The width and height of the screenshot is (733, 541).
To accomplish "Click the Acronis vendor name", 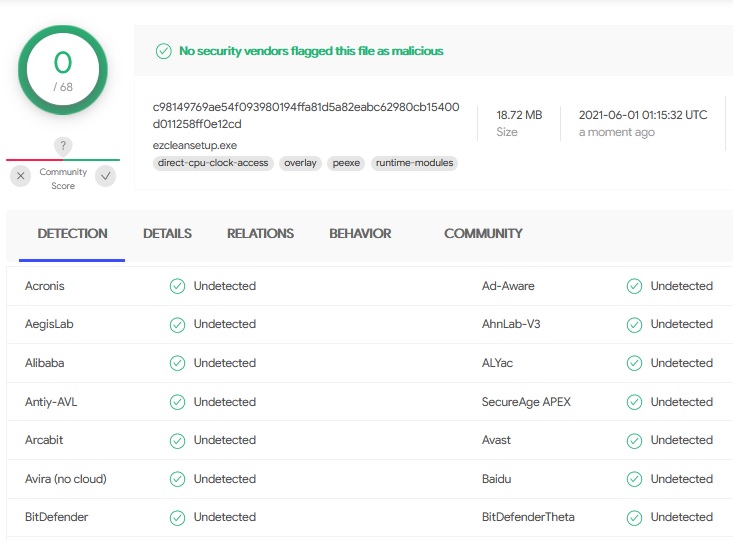I will coord(44,286).
